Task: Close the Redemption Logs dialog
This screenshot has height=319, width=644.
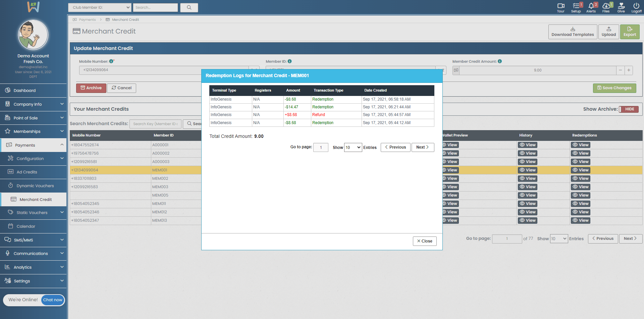Action: coord(424,241)
